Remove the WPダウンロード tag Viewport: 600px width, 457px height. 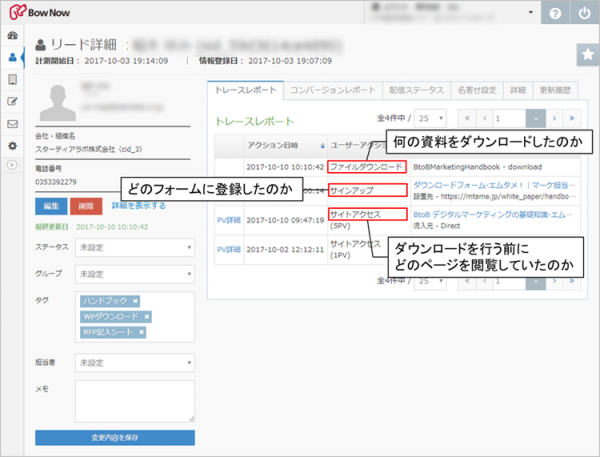click(146, 317)
